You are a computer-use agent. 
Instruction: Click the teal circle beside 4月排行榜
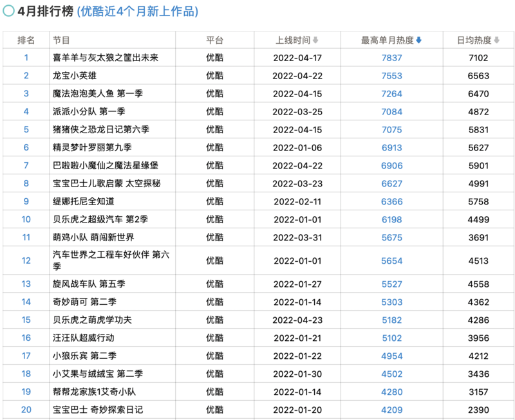coord(8,11)
